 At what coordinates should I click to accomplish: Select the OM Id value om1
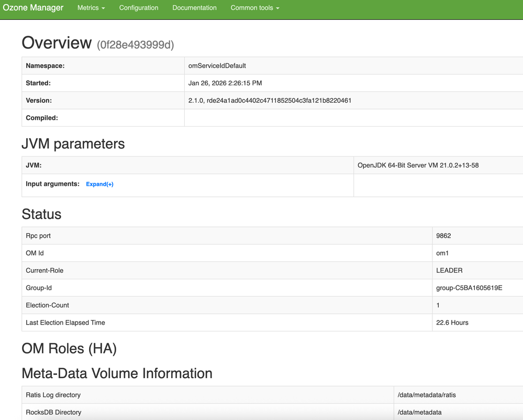point(442,253)
